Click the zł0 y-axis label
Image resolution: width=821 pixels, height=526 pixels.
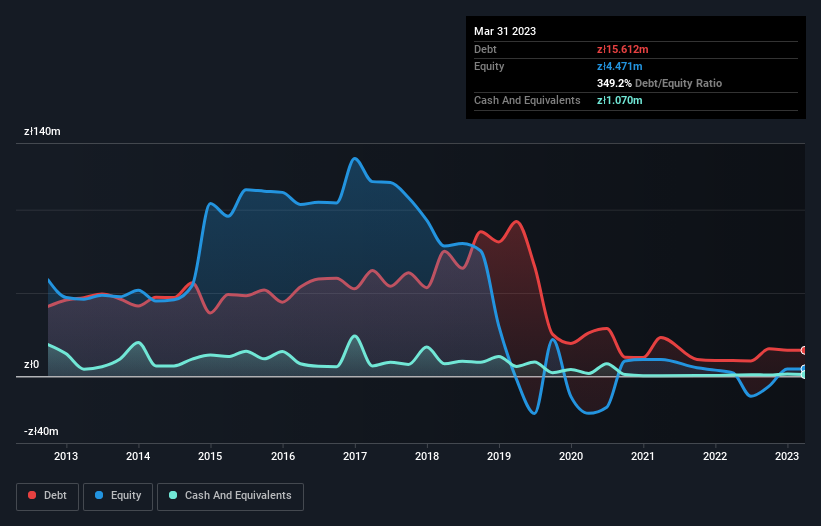coord(31,364)
